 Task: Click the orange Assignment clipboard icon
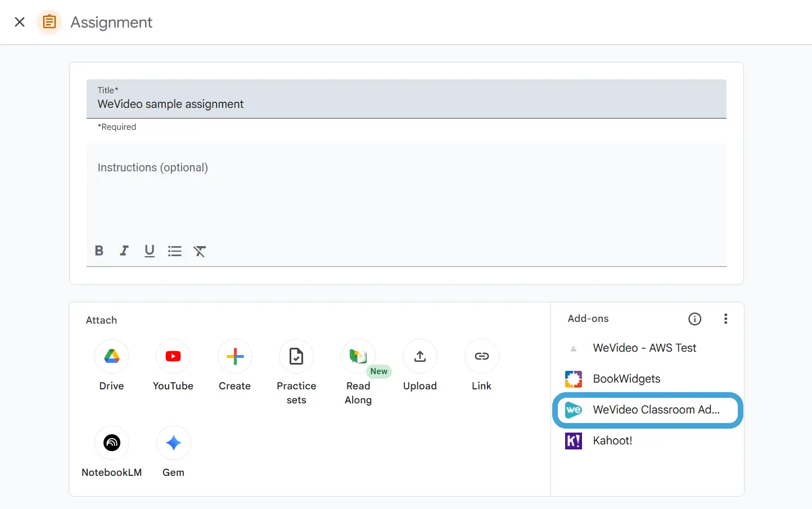coord(49,22)
